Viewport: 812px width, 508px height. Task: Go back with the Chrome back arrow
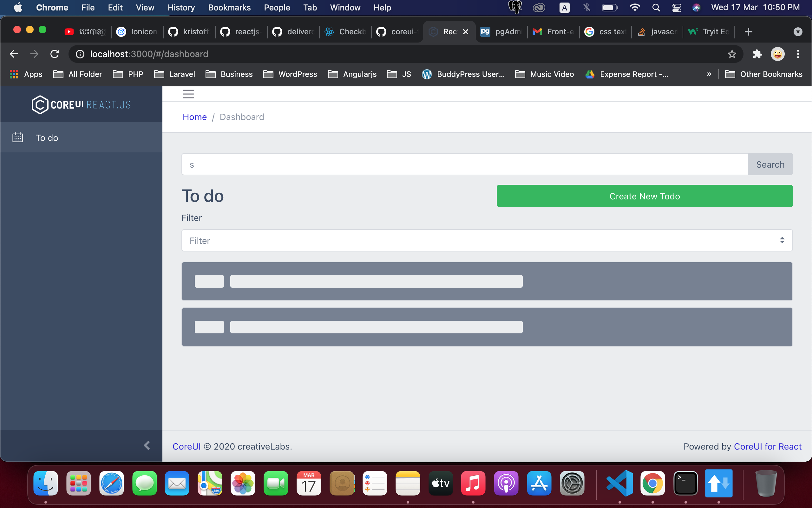(x=14, y=54)
